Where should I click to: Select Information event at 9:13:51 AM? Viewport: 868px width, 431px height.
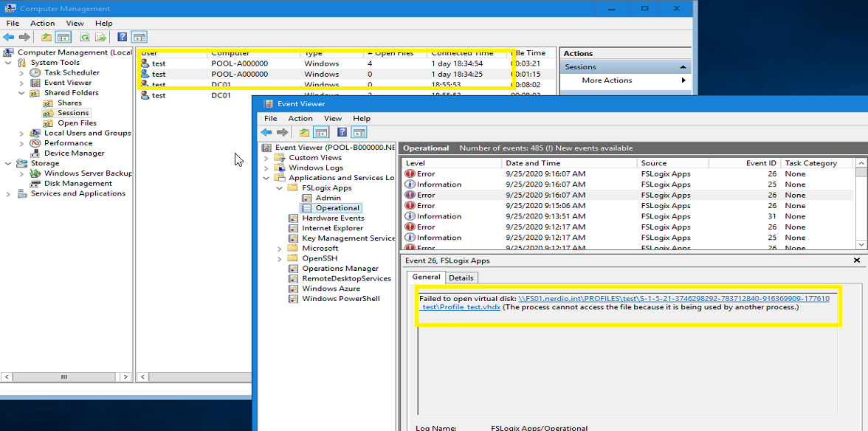point(629,216)
